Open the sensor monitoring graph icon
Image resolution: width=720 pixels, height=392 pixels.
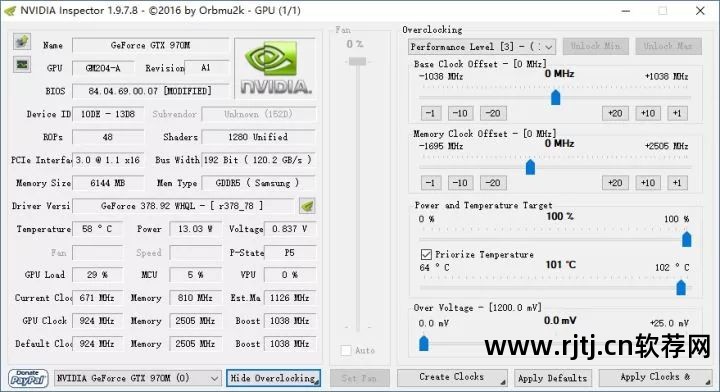tap(22, 64)
